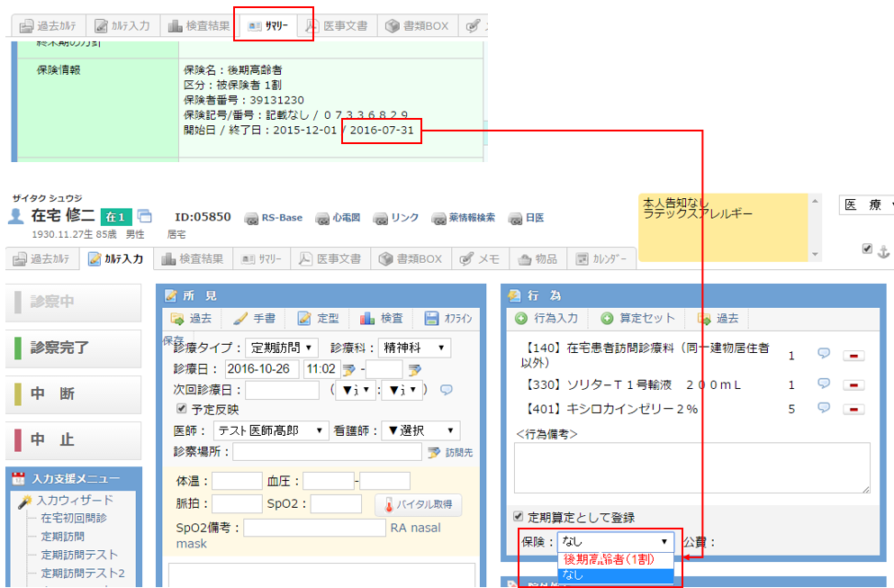Open the RS-Base link

274,218
